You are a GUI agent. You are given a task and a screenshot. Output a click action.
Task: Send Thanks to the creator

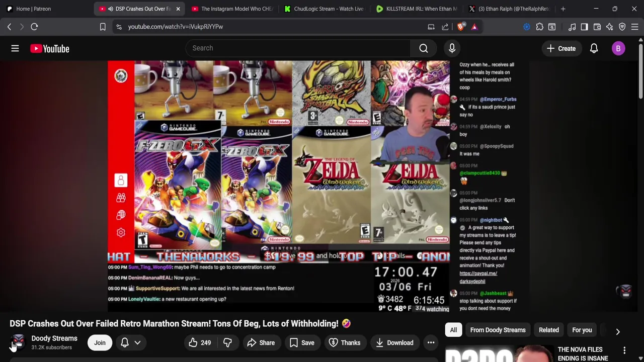(345, 343)
